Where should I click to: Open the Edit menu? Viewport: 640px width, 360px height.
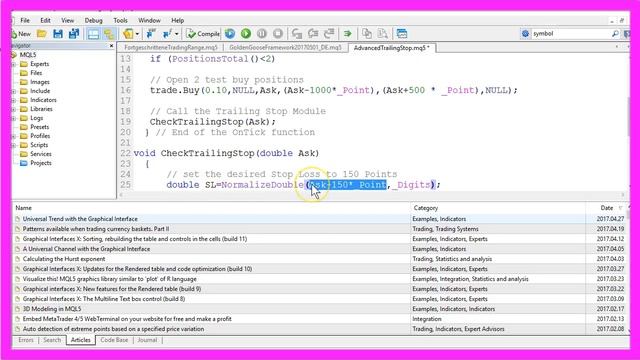[45, 20]
